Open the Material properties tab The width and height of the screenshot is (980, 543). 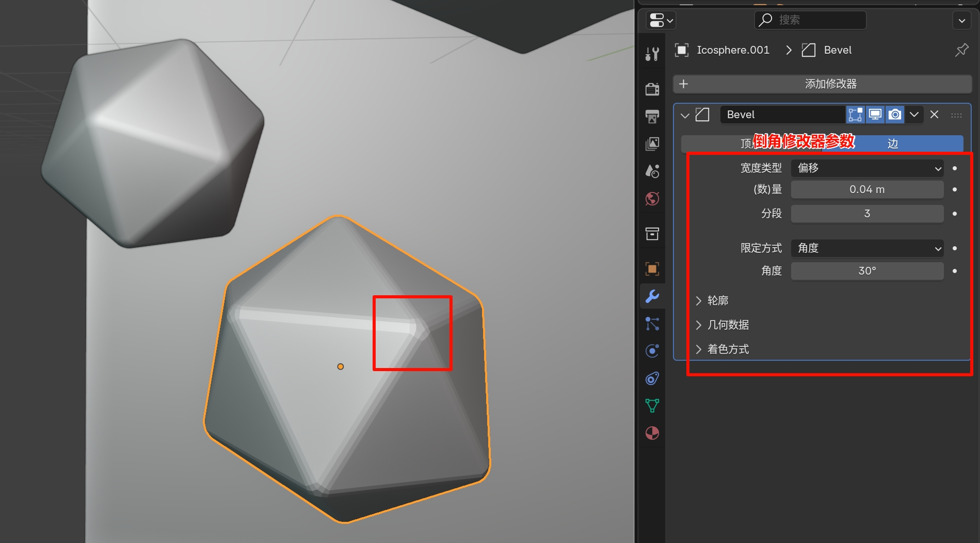tap(652, 433)
